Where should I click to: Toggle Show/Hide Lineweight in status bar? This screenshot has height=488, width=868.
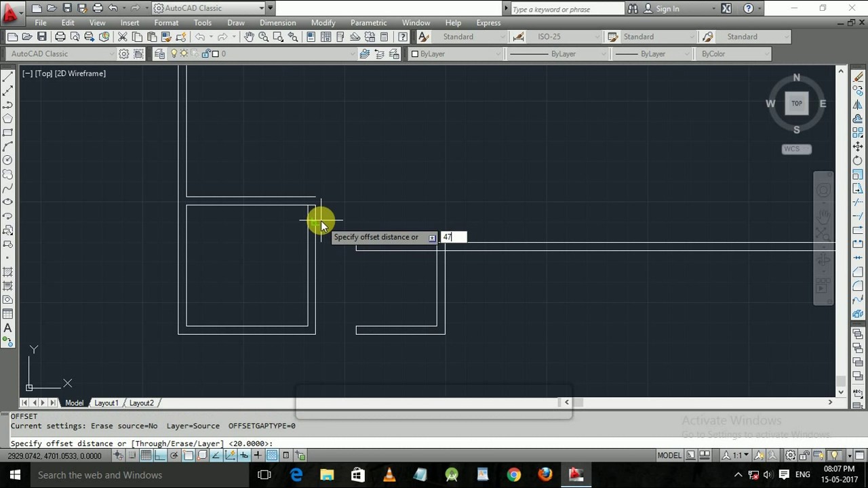tap(258, 455)
